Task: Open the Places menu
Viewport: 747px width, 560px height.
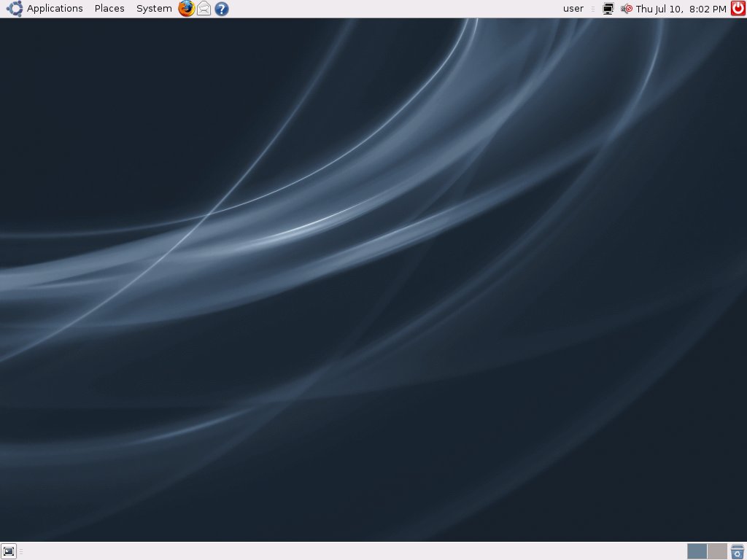Action: [109, 9]
